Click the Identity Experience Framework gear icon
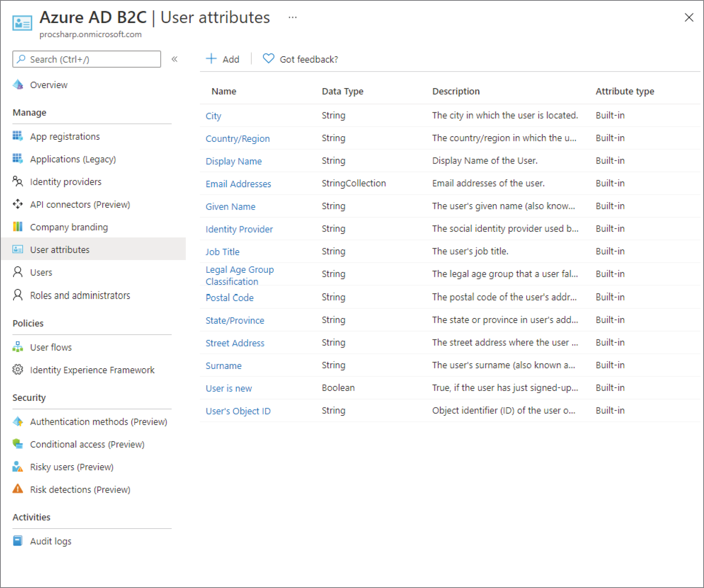The image size is (704, 588). coord(17,369)
